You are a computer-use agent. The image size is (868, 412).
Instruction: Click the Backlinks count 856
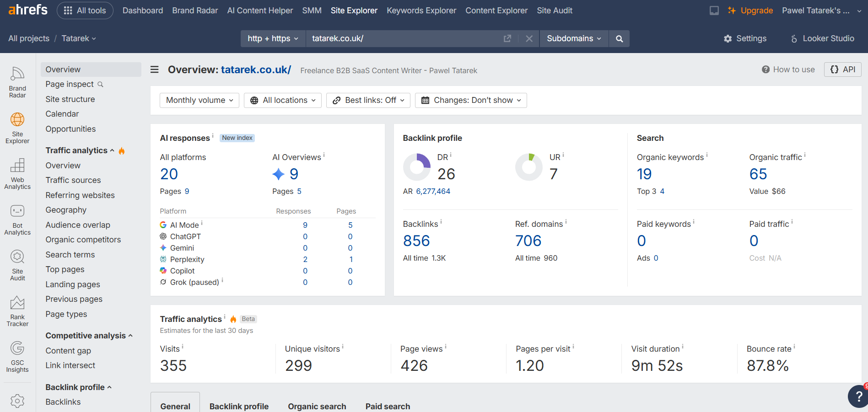(416, 241)
